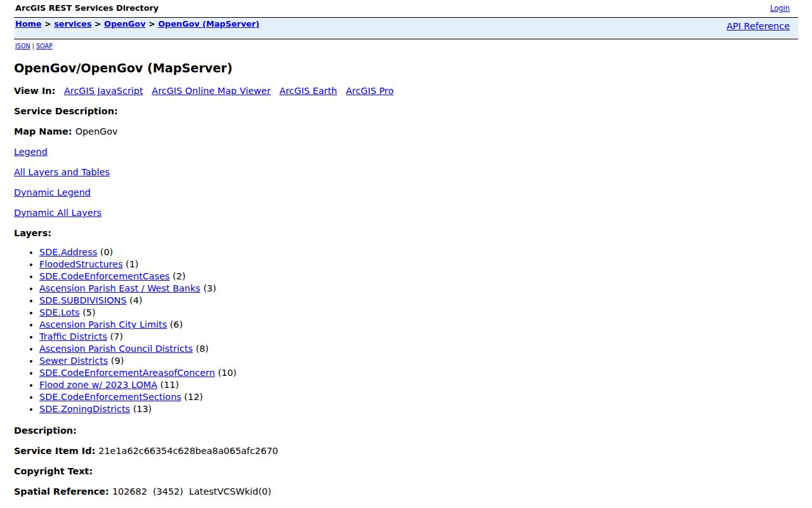Open SDE.CodeEnforcementCases layer

click(105, 276)
